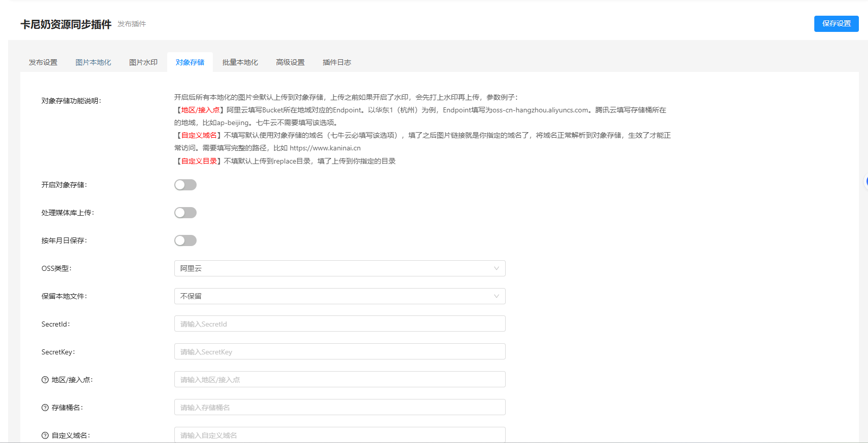Open the 高级设置 tab

pyautogui.click(x=290, y=62)
